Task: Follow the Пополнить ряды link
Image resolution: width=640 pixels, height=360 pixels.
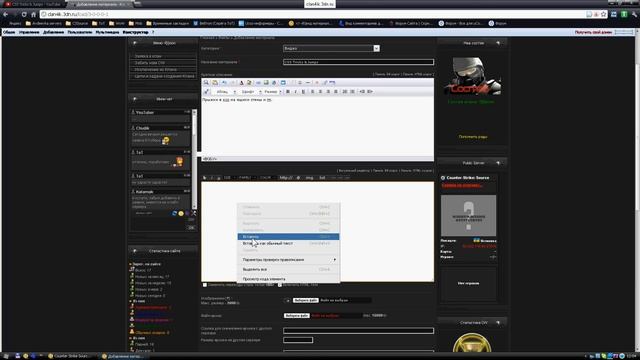Action: [473, 137]
